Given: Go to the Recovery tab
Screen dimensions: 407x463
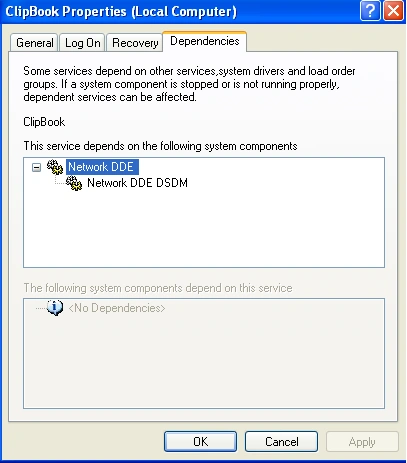Looking at the screenshot, I should [135, 43].
